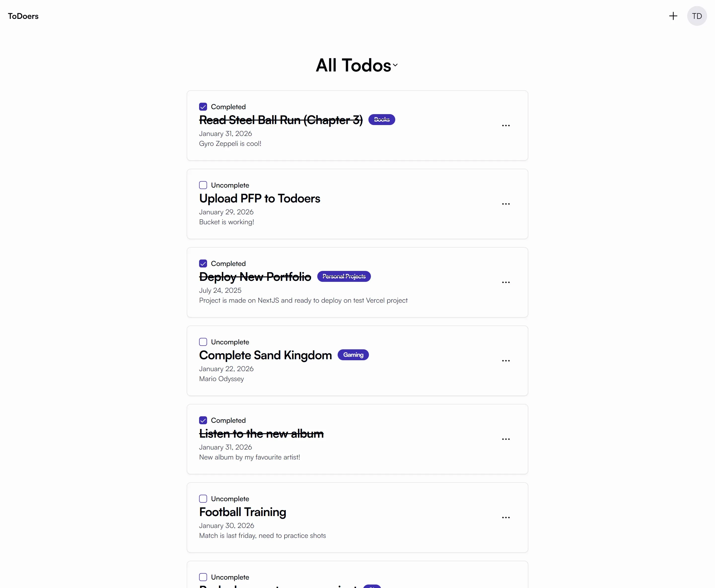Mark Upload PFP to Todoers as complete
This screenshot has height=588, width=715.
tap(203, 185)
